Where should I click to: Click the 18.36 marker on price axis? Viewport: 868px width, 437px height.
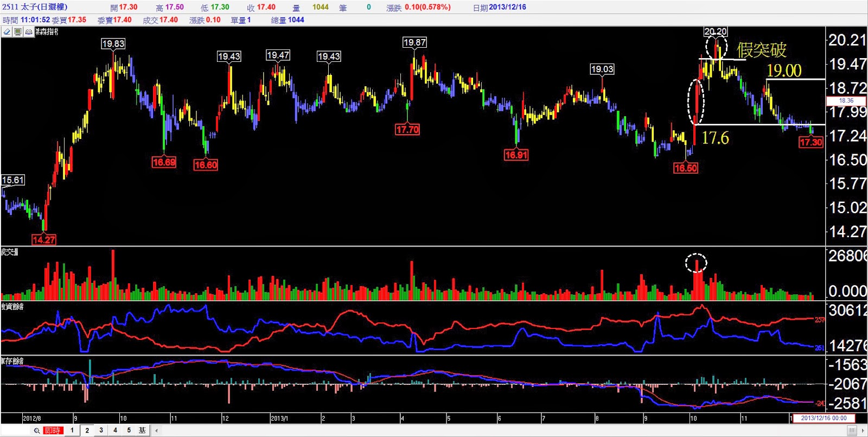click(846, 100)
